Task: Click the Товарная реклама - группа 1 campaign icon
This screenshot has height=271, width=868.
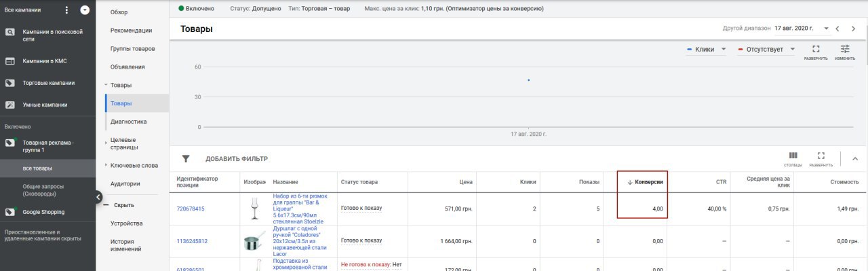Action: tap(10, 143)
